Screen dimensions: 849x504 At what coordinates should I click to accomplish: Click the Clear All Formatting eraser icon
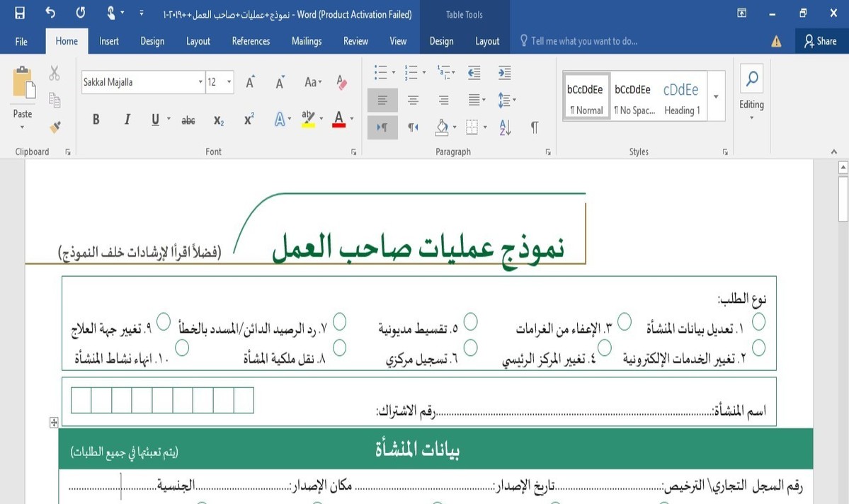[x=341, y=82]
